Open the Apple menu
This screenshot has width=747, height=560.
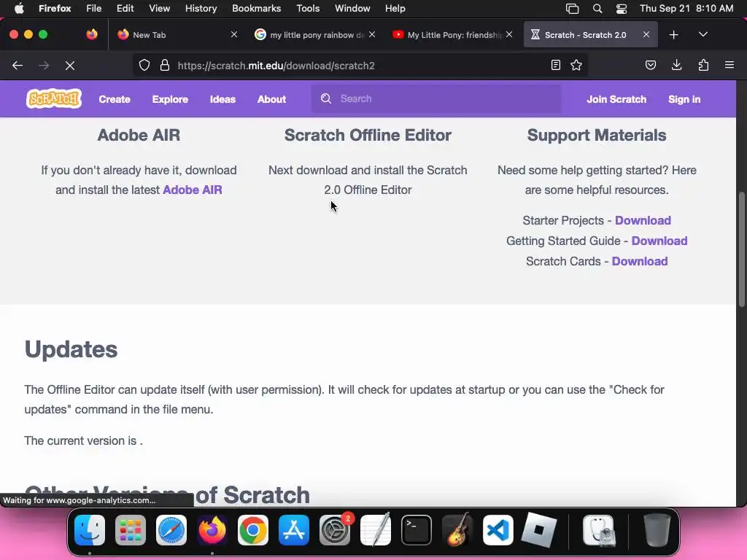tap(19, 9)
